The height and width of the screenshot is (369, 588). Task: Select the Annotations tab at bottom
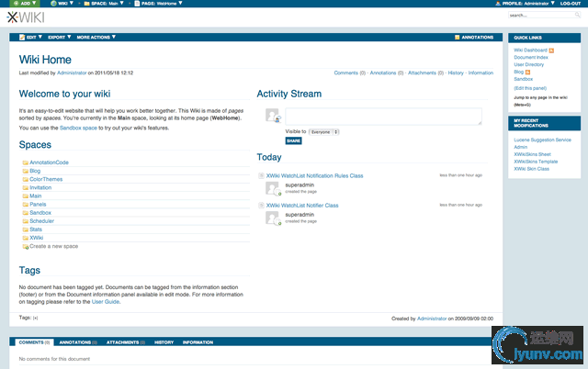(78, 342)
